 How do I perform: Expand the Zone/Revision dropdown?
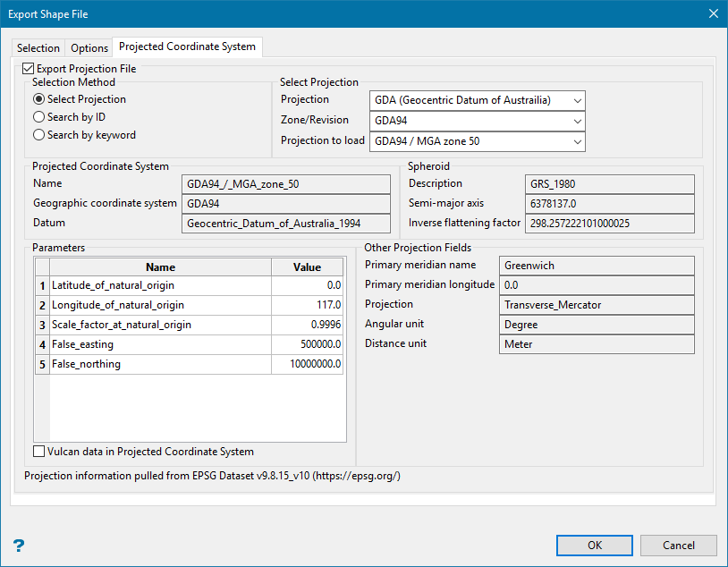tap(477, 121)
